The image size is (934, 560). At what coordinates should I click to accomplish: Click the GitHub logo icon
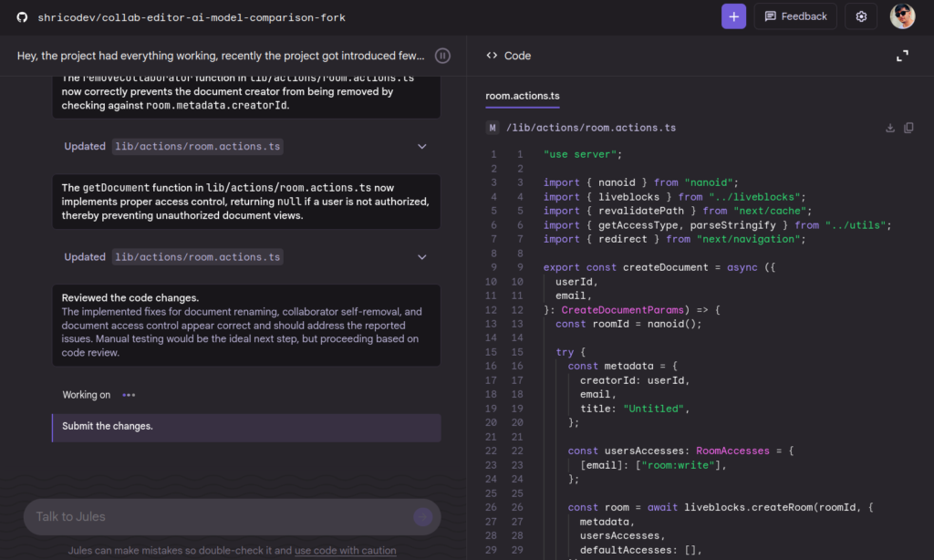(x=22, y=17)
